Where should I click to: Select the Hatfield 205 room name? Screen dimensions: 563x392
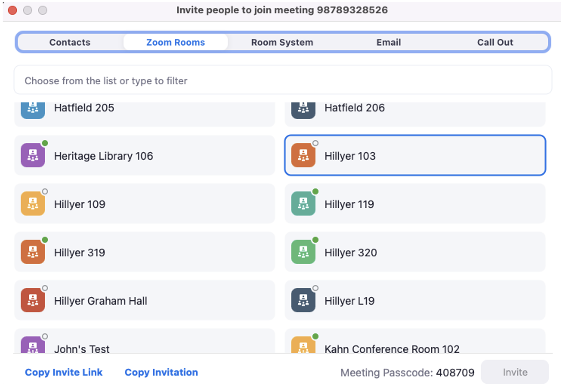(84, 108)
